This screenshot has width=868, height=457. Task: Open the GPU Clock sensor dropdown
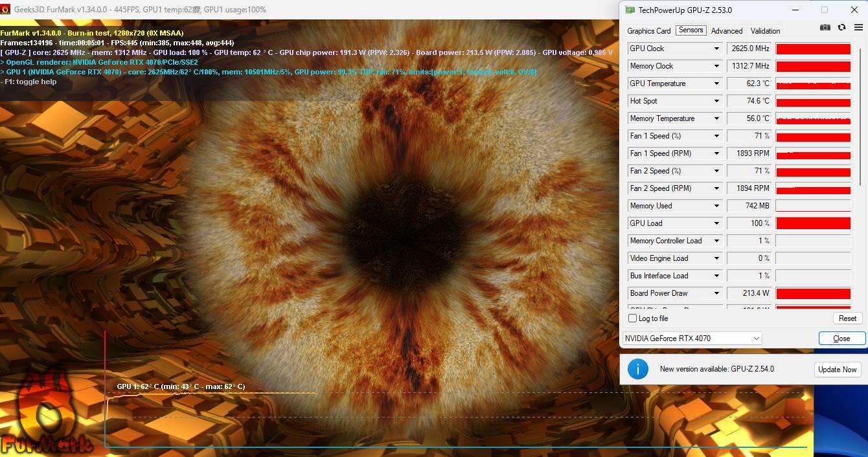click(716, 49)
